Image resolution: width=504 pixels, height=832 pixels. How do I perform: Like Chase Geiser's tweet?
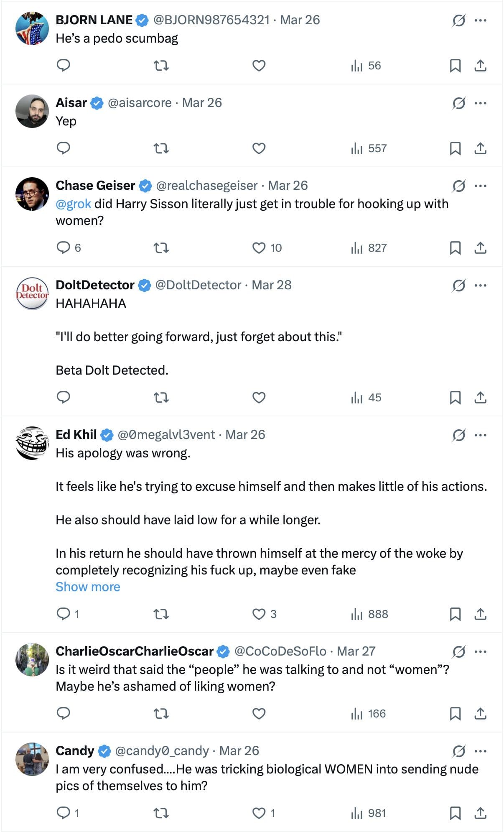pos(259,248)
